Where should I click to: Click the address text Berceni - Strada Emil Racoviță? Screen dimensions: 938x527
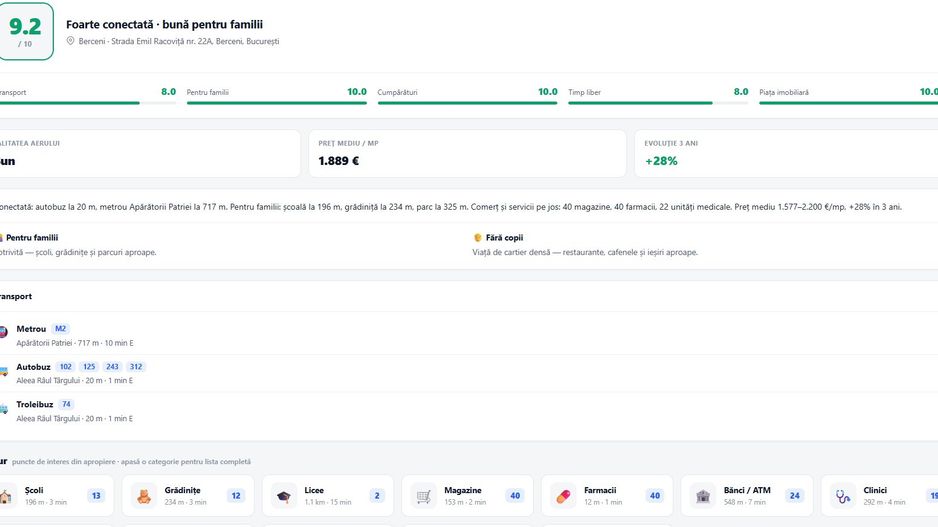[179, 41]
